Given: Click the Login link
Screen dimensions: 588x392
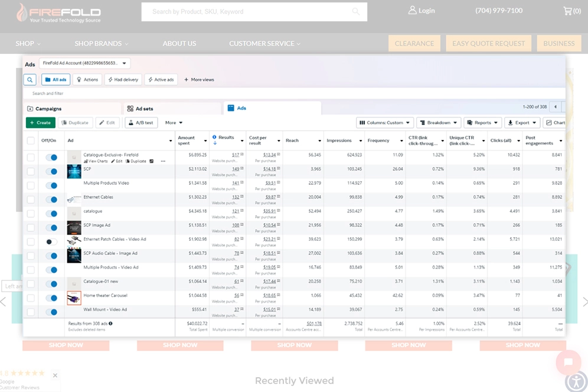Looking at the screenshot, I should [422, 11].
